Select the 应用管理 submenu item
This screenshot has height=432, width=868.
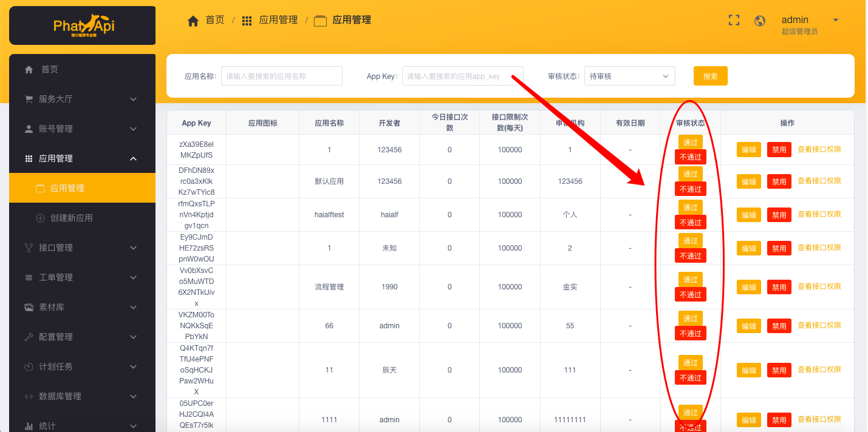point(82,188)
